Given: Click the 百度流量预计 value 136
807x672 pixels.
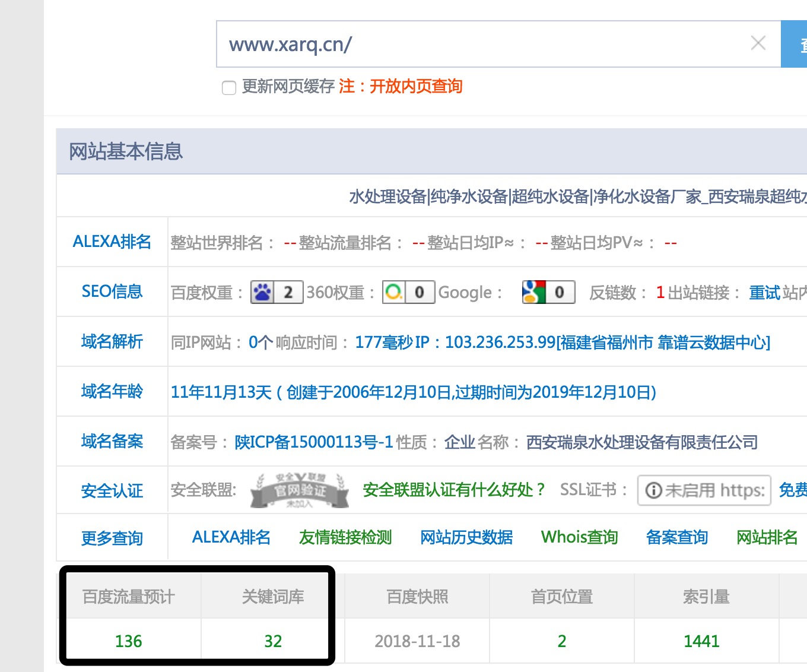Looking at the screenshot, I should click(x=129, y=641).
